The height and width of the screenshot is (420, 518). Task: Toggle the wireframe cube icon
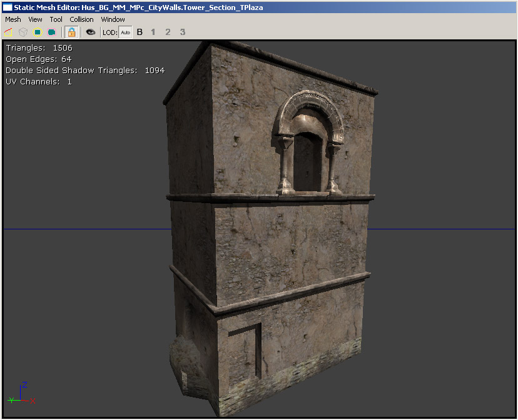pyautogui.click(x=23, y=32)
